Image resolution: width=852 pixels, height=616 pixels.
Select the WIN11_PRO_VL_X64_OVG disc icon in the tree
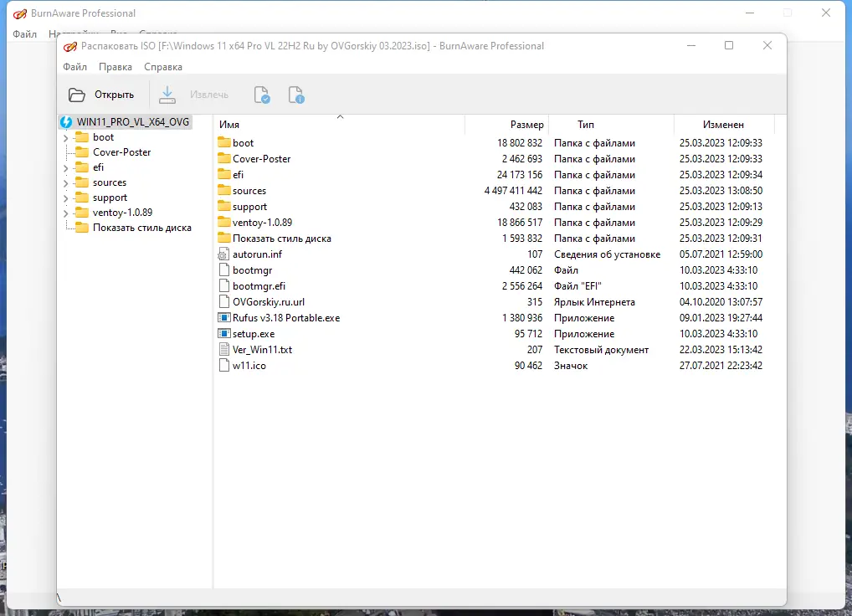click(x=66, y=121)
